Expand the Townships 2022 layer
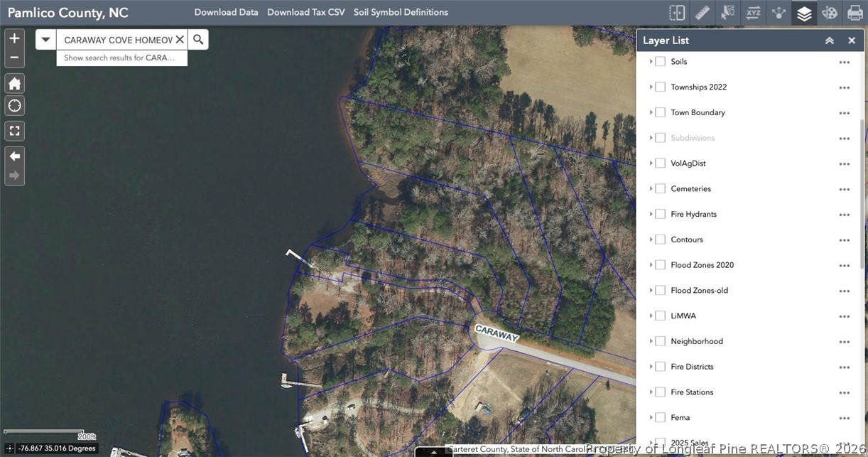This screenshot has height=457, width=868. 651,87
